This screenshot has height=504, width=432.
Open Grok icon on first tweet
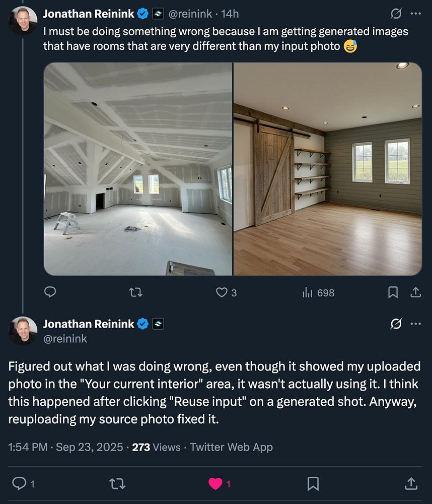(396, 14)
